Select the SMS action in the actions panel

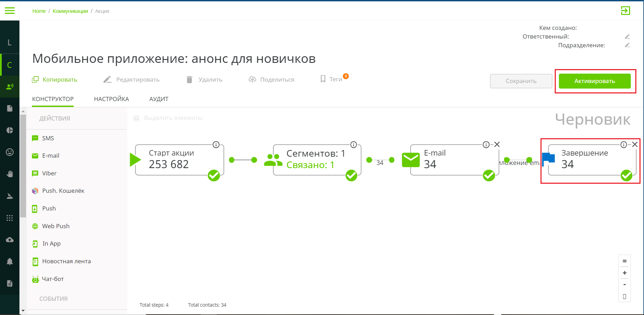tap(48, 138)
